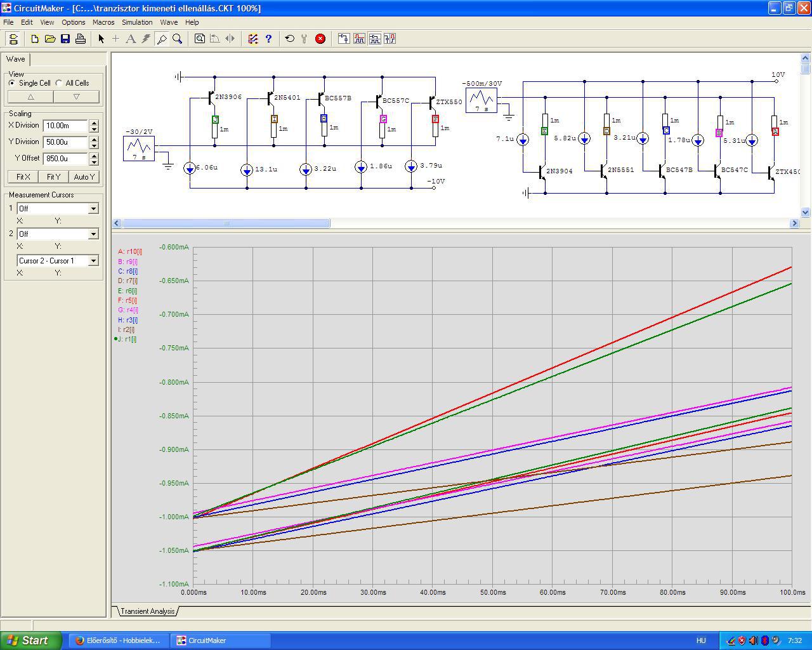
Task: Click the fit-circuit-to-window icon
Action: pos(200,39)
